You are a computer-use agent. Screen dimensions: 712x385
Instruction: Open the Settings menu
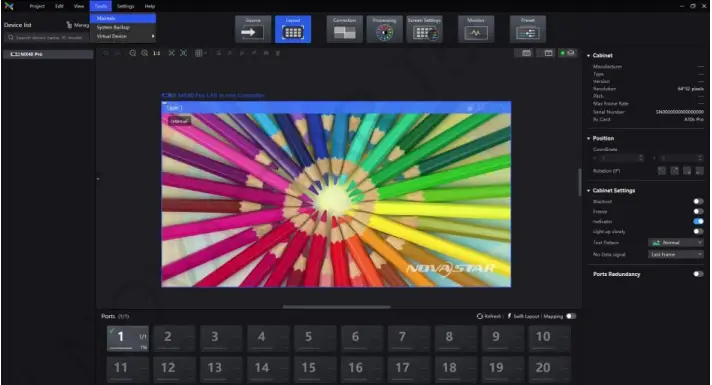point(125,6)
